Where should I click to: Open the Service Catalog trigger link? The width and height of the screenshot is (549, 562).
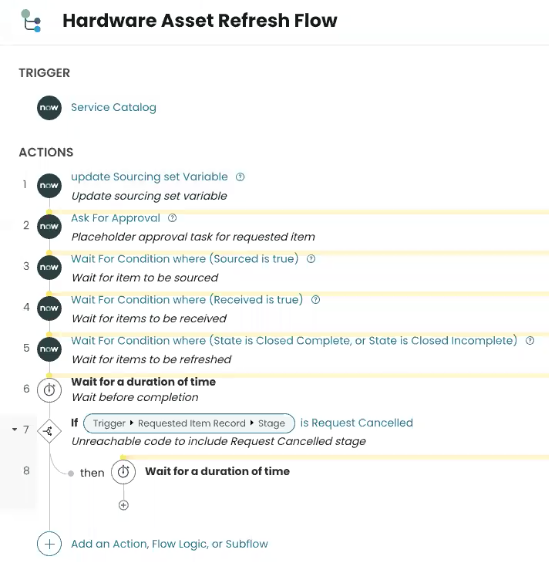pos(114,107)
